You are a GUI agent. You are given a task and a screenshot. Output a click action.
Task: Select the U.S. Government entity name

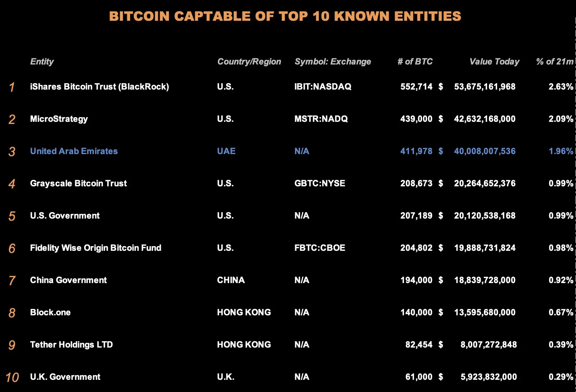(x=65, y=216)
